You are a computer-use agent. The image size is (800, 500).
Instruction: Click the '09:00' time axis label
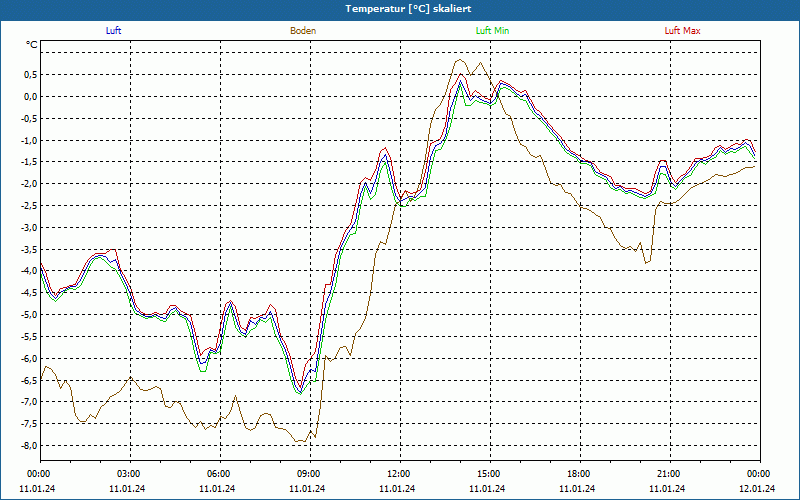click(x=310, y=474)
